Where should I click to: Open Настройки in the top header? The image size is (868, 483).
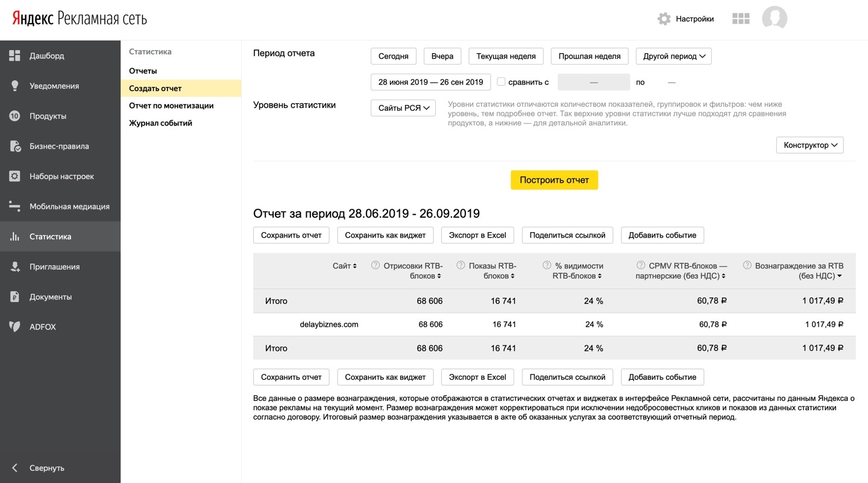pos(695,19)
